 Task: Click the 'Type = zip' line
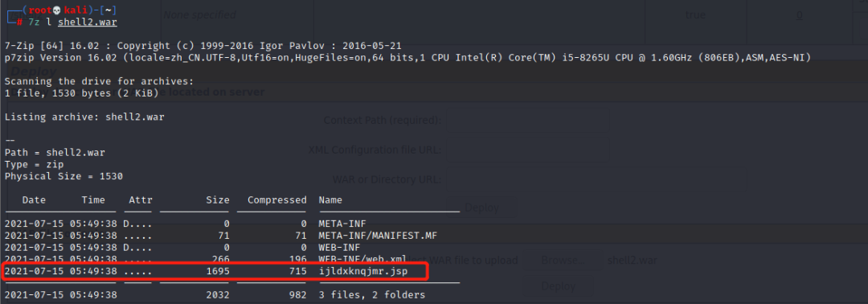click(x=35, y=164)
